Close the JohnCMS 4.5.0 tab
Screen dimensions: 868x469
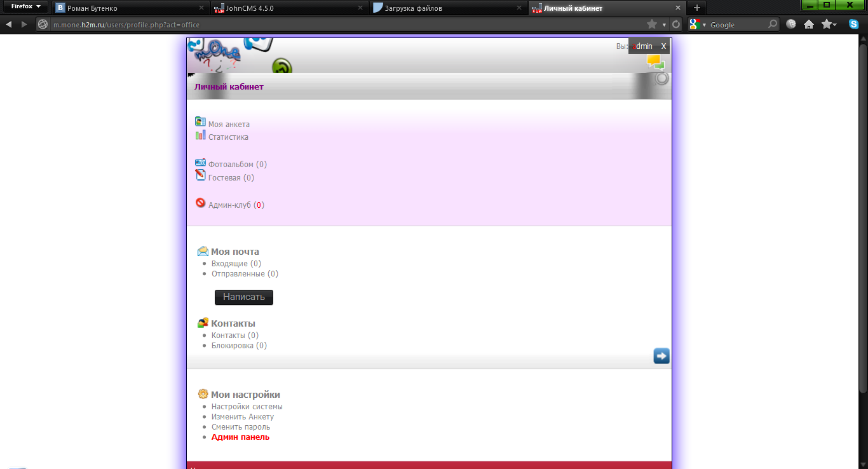[360, 8]
